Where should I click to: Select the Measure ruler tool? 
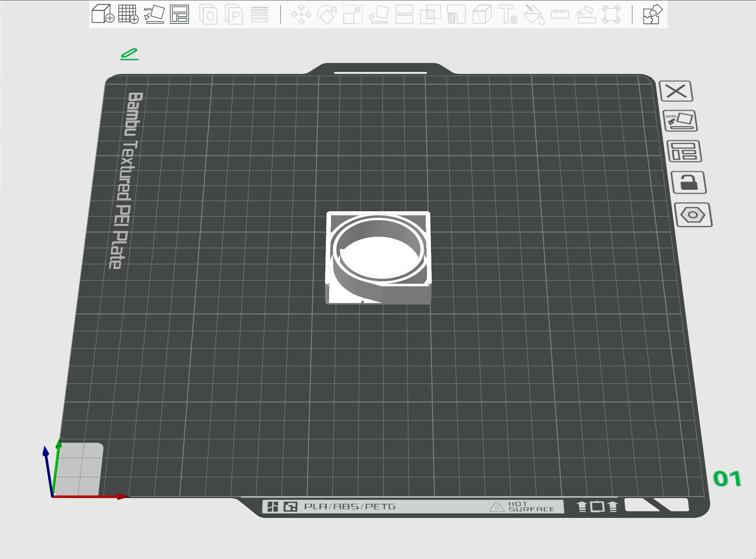click(560, 14)
